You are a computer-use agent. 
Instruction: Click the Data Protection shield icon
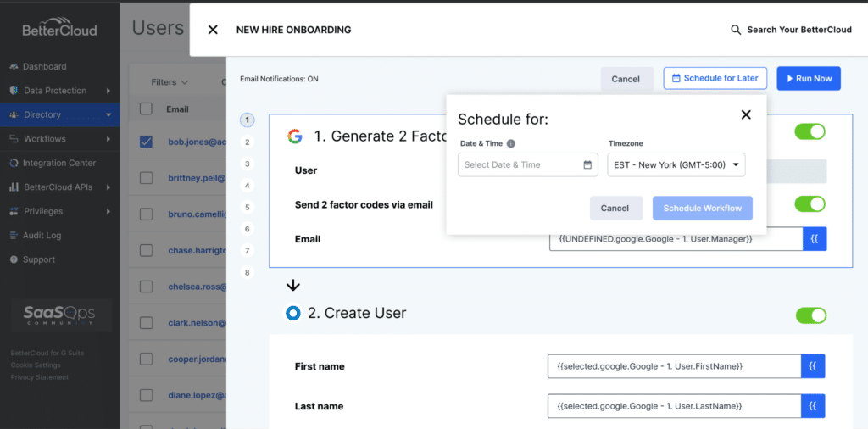coord(14,91)
